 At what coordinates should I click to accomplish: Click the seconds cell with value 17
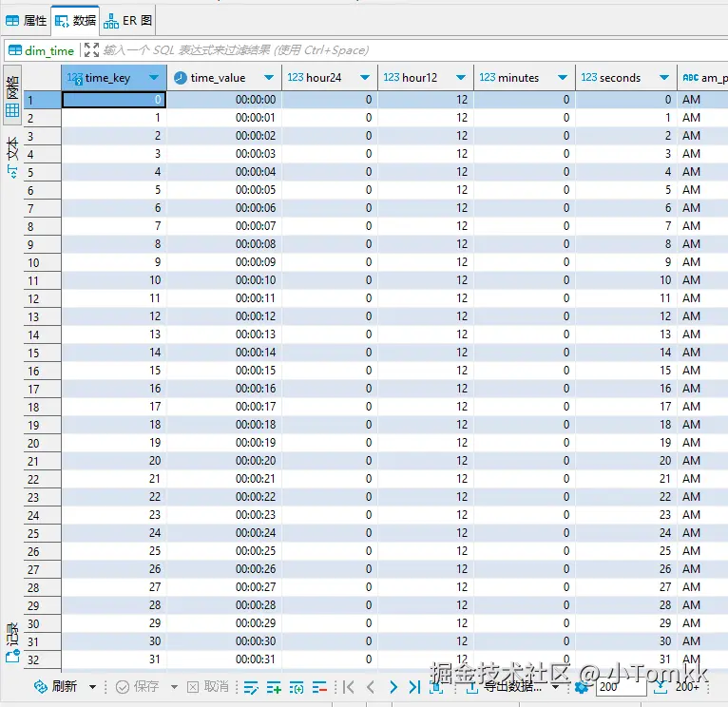click(626, 406)
